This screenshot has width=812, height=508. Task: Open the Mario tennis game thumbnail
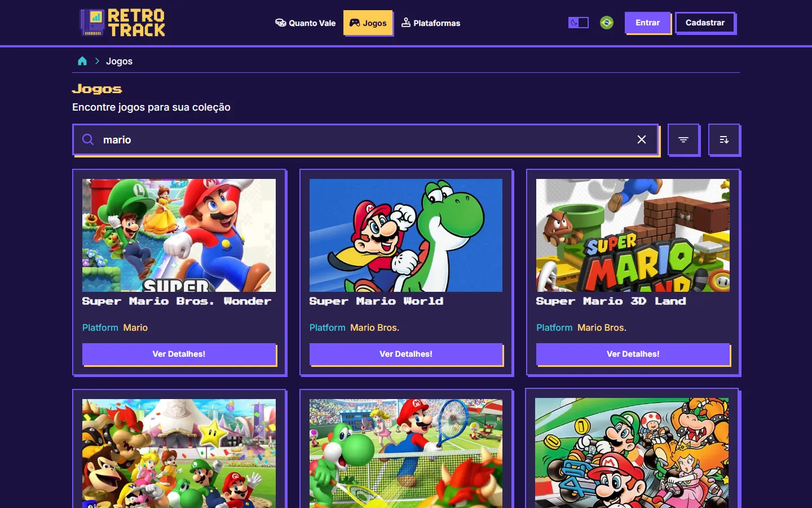click(406, 453)
